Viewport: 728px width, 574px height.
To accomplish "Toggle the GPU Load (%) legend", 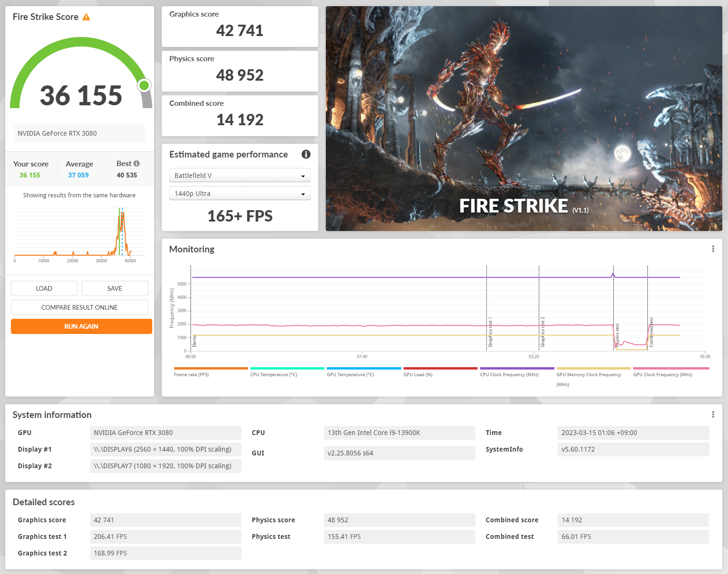I will tap(441, 371).
